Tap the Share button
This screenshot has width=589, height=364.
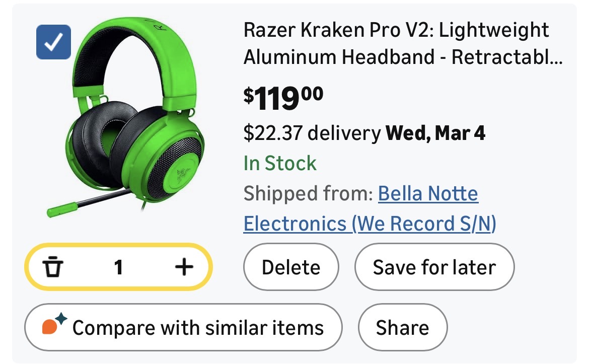tap(402, 328)
